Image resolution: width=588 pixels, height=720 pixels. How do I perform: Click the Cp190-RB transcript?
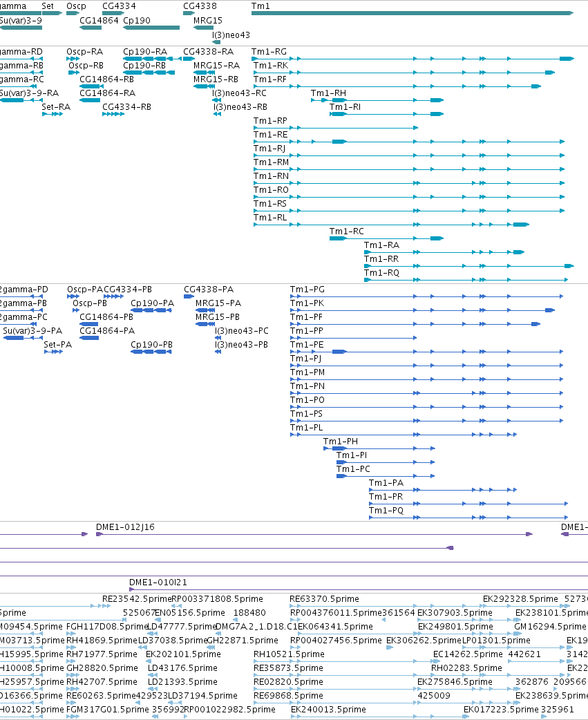click(149, 73)
